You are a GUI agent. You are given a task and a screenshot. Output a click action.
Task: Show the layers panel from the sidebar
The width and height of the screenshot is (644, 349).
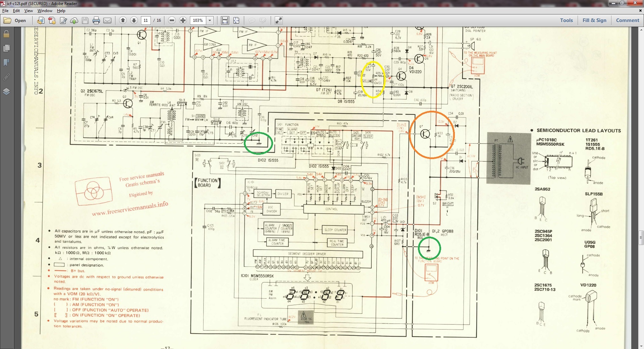pyautogui.click(x=6, y=91)
